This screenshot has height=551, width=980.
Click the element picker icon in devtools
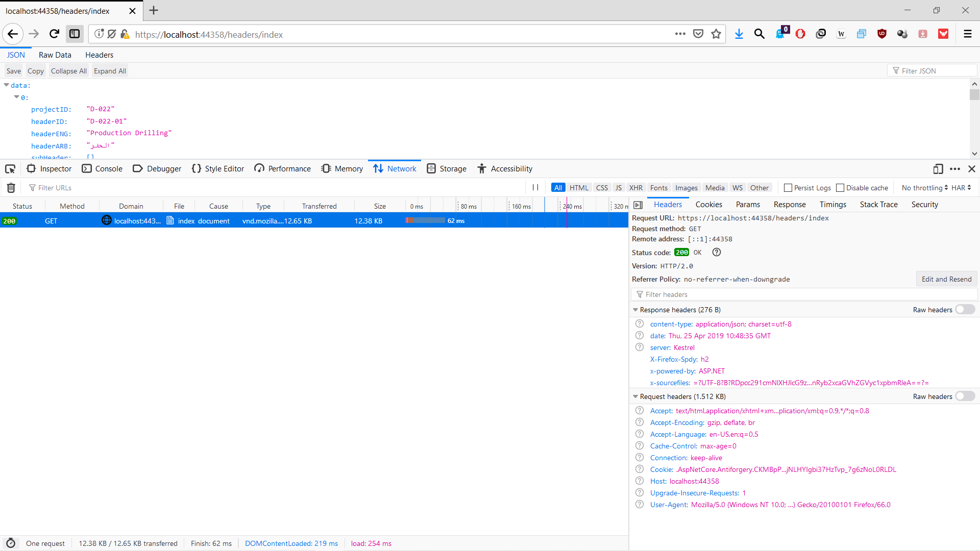click(x=10, y=169)
